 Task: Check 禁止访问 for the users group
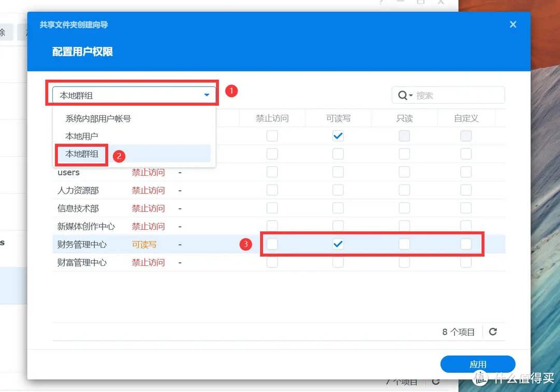(272, 172)
